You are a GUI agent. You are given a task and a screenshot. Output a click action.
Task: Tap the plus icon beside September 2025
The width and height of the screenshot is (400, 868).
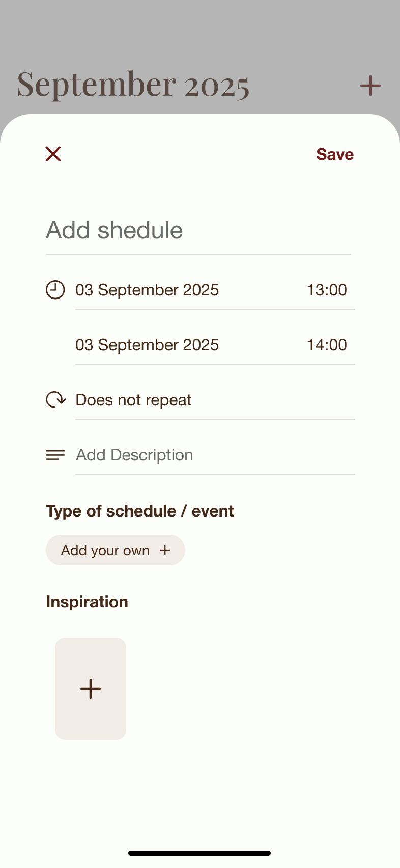point(370,86)
